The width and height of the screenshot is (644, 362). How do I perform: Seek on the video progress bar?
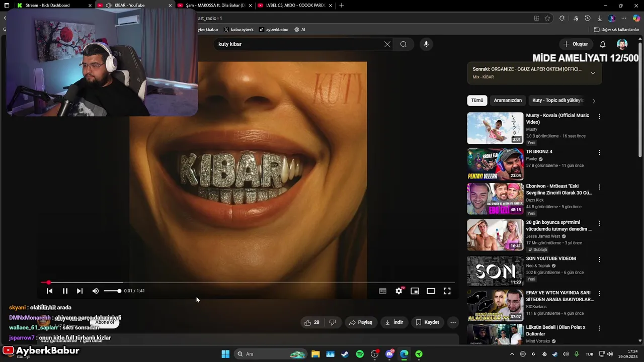(248, 283)
